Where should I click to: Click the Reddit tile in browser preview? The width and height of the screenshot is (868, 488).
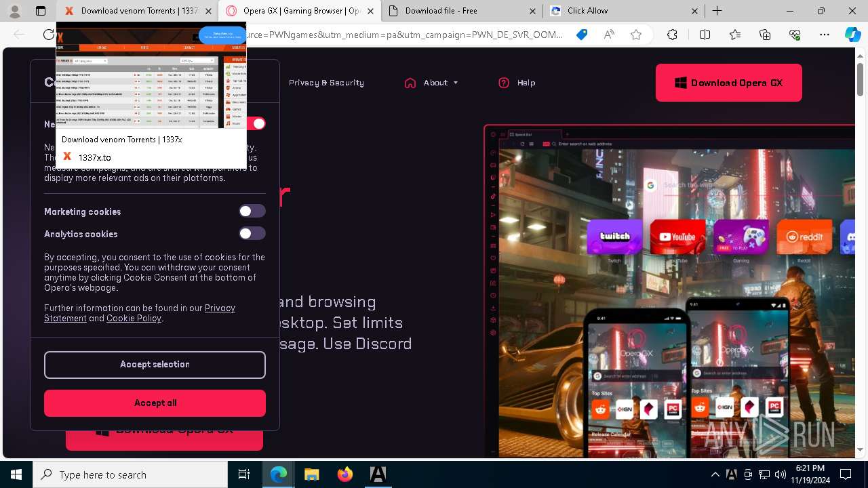pos(804,238)
